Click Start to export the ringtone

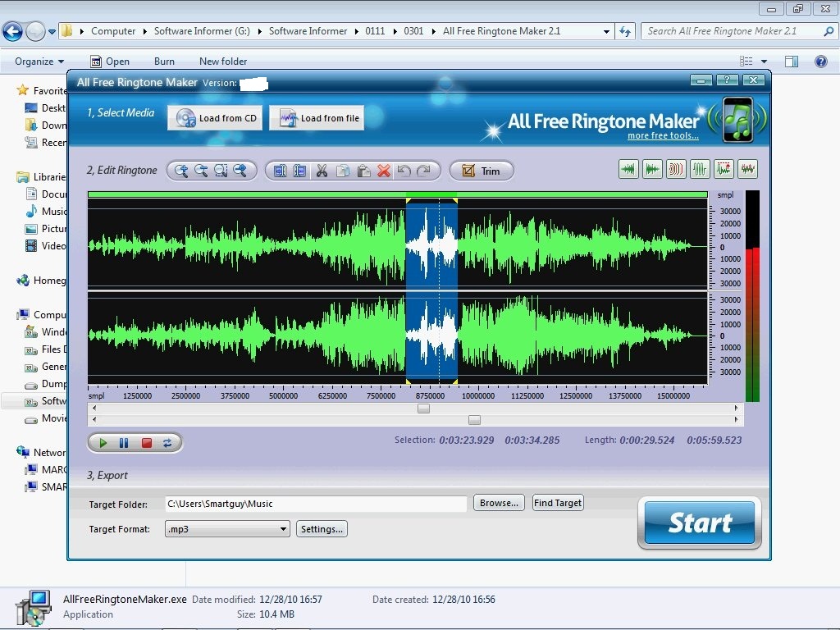click(698, 523)
